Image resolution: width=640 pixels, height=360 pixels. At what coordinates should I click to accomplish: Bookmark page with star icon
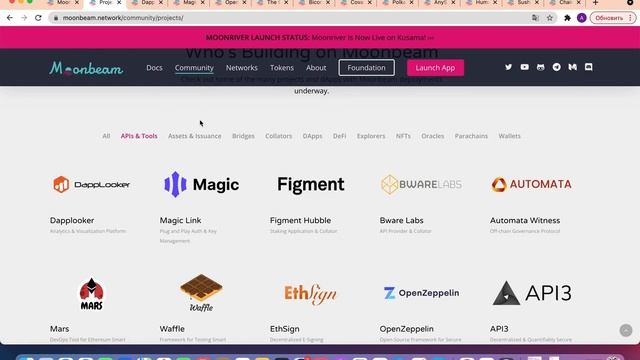pyautogui.click(x=550, y=18)
